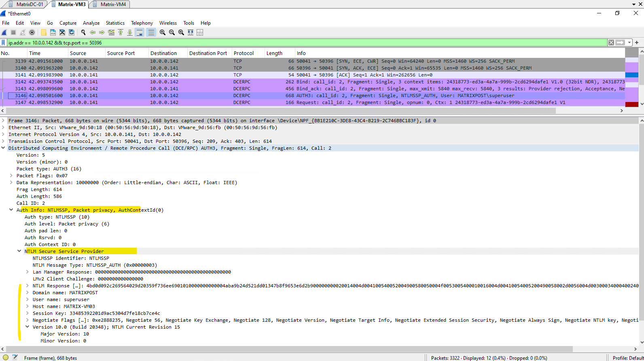Viewport: 644px width, 361px height.
Task: Zoom in on packet text
Action: coord(163,32)
